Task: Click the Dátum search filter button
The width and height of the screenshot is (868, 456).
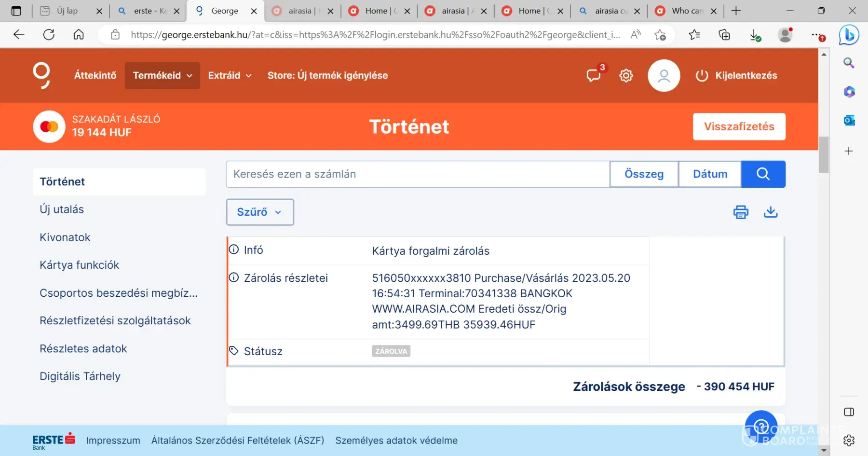Action: (710, 174)
